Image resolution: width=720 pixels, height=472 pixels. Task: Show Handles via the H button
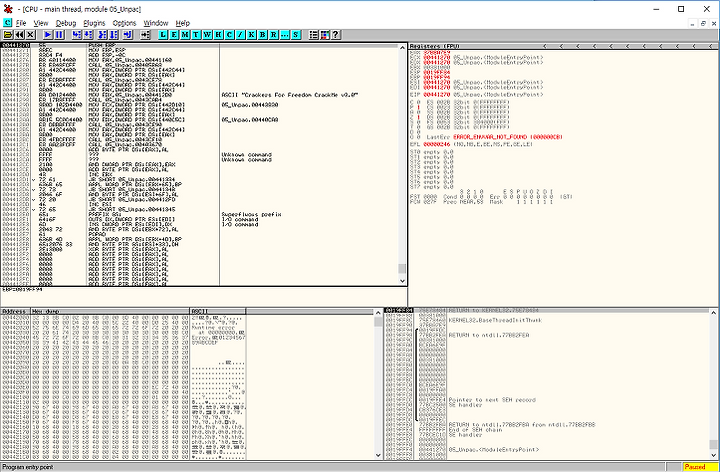(218, 34)
